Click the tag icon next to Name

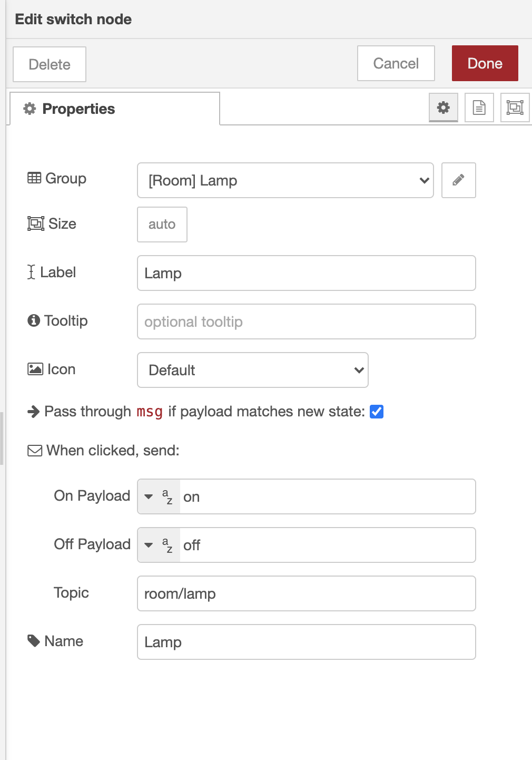tap(34, 641)
